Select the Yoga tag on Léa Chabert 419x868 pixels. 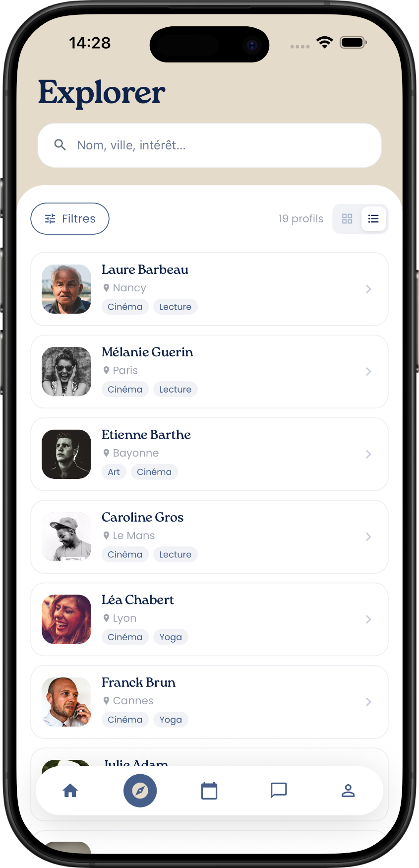click(x=171, y=637)
